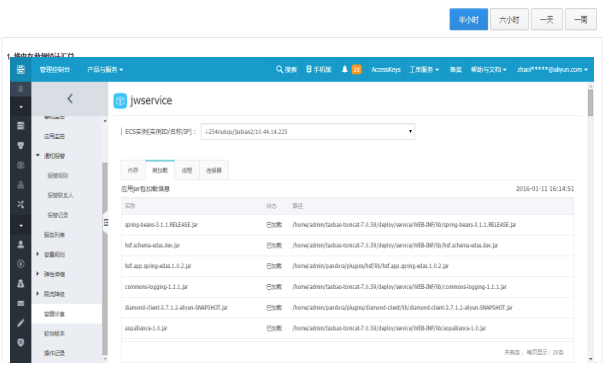Click the mobile phone version icon

[x=308, y=69]
